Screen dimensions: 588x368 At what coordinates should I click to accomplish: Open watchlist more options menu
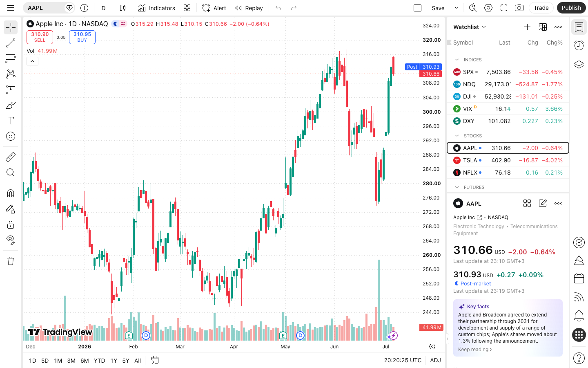558,27
